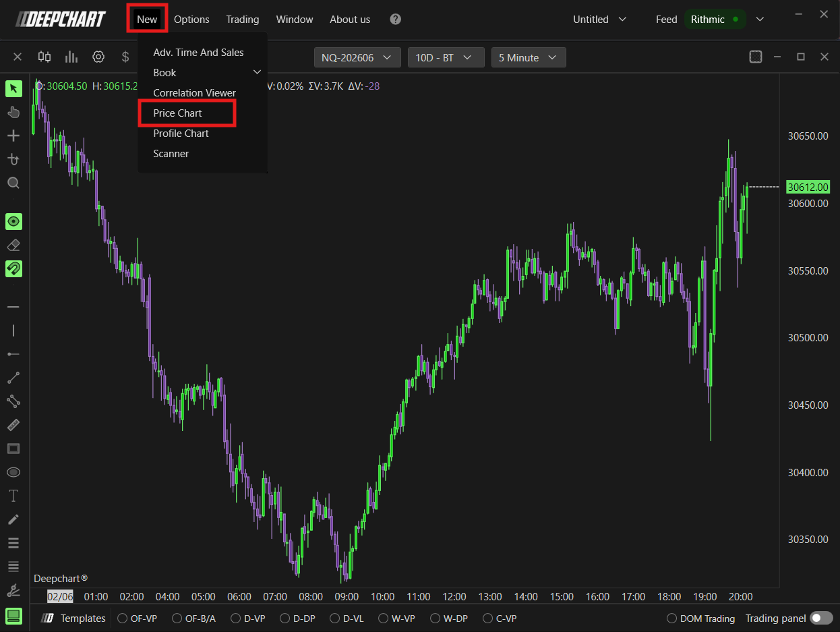Open the About us menu

coord(350,20)
